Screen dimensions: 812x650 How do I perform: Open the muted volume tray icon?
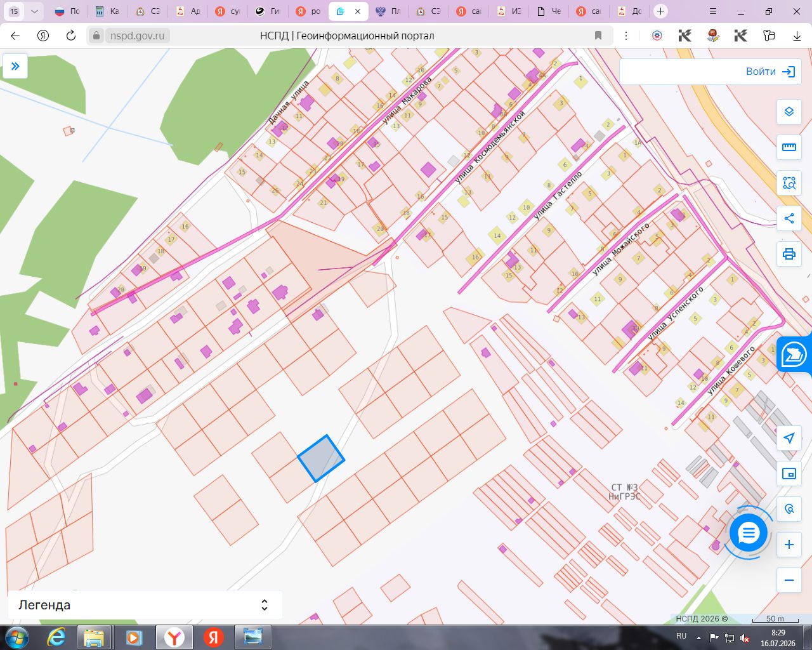(x=745, y=637)
